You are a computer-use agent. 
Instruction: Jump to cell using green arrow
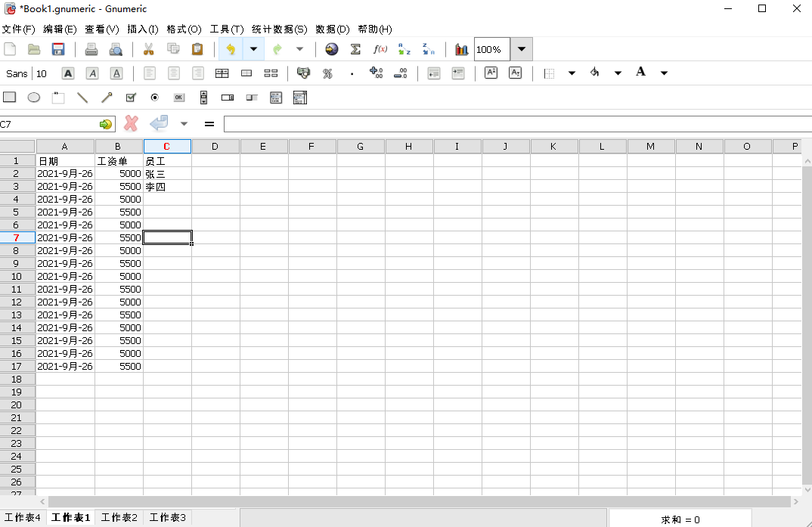106,124
